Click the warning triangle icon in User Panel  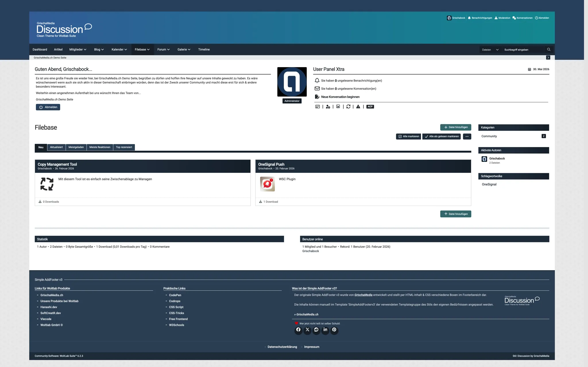coord(358,107)
